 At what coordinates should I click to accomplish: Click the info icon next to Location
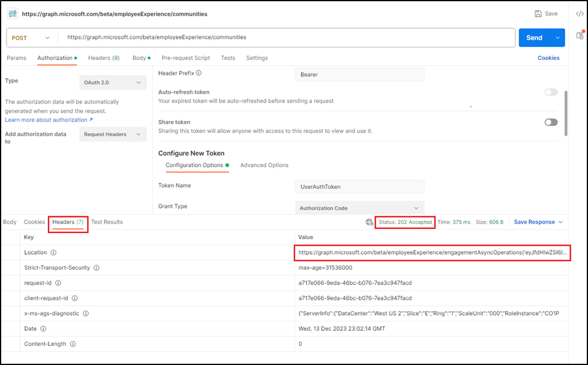pyautogui.click(x=53, y=252)
